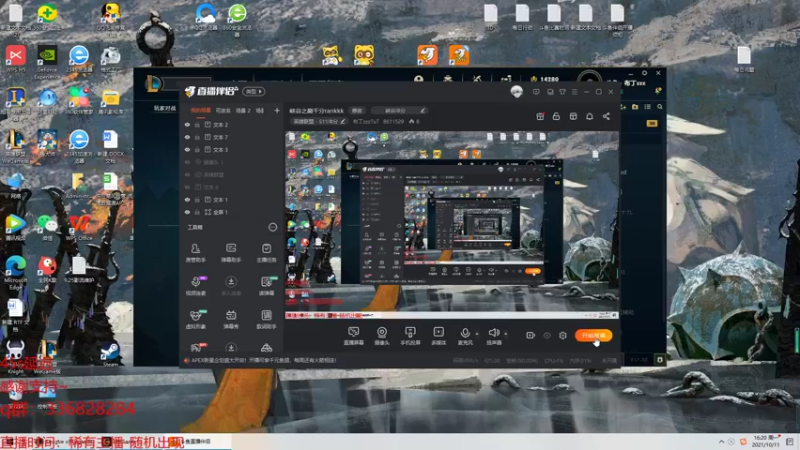800x450 pixels.
Task: Switch to the first orange scene tab
Action: 201,110
